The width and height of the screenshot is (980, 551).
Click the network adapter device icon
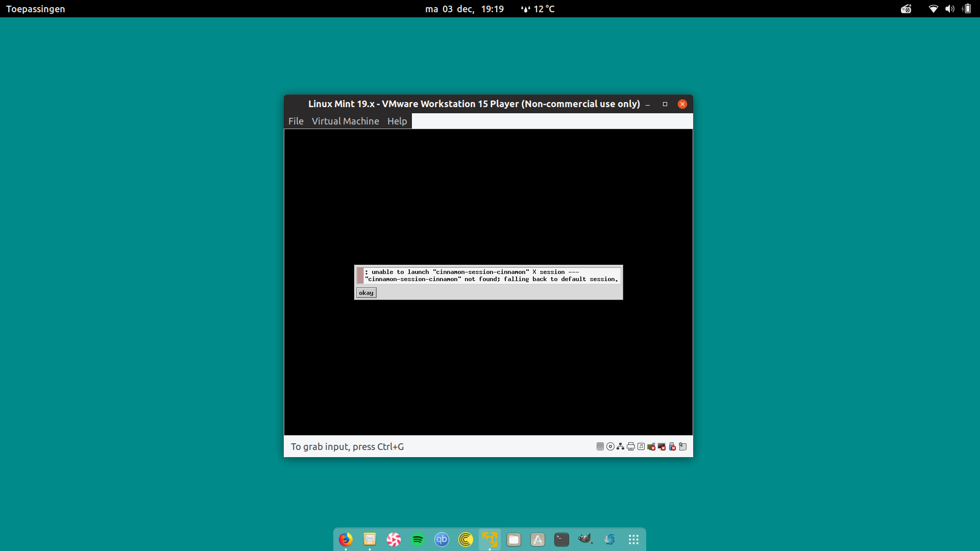(621, 446)
